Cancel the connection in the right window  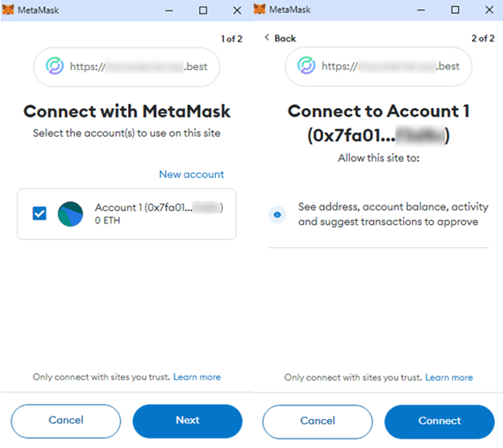317,421
